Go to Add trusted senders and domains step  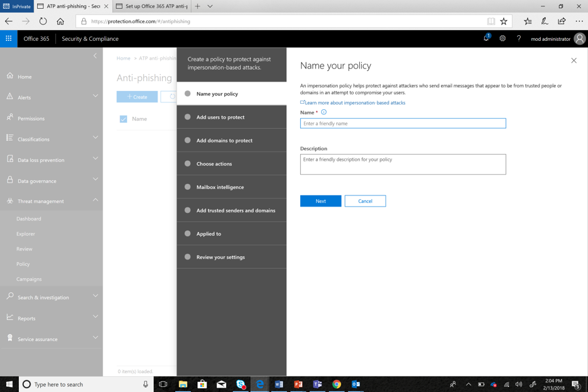[231, 210]
